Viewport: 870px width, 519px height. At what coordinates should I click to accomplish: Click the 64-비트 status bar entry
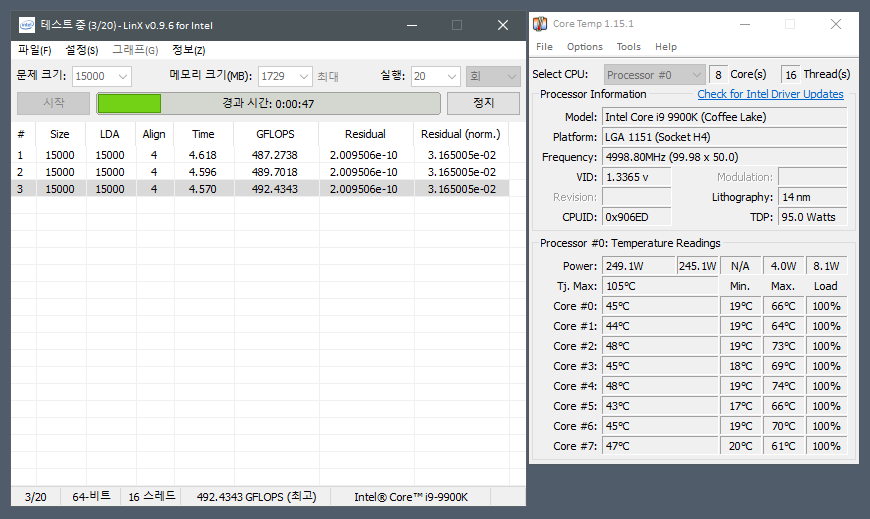(91, 497)
